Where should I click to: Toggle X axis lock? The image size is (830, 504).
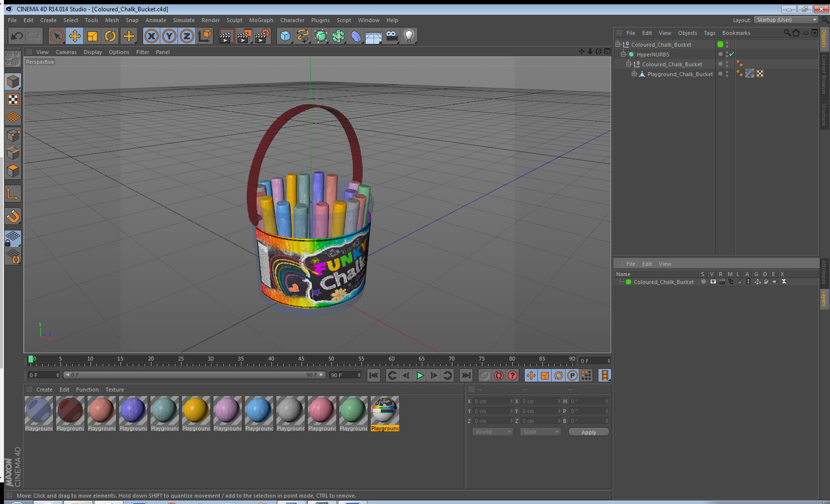click(x=151, y=36)
